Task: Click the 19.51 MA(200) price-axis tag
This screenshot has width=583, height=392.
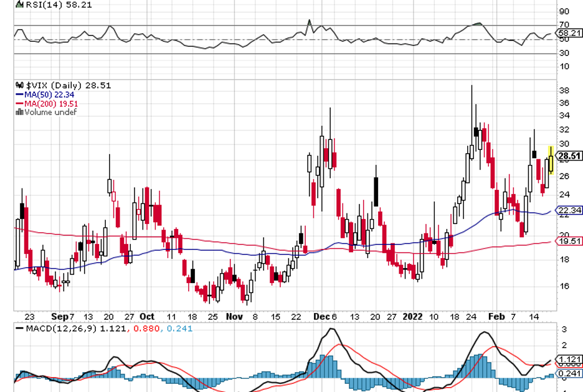Action: (x=570, y=241)
